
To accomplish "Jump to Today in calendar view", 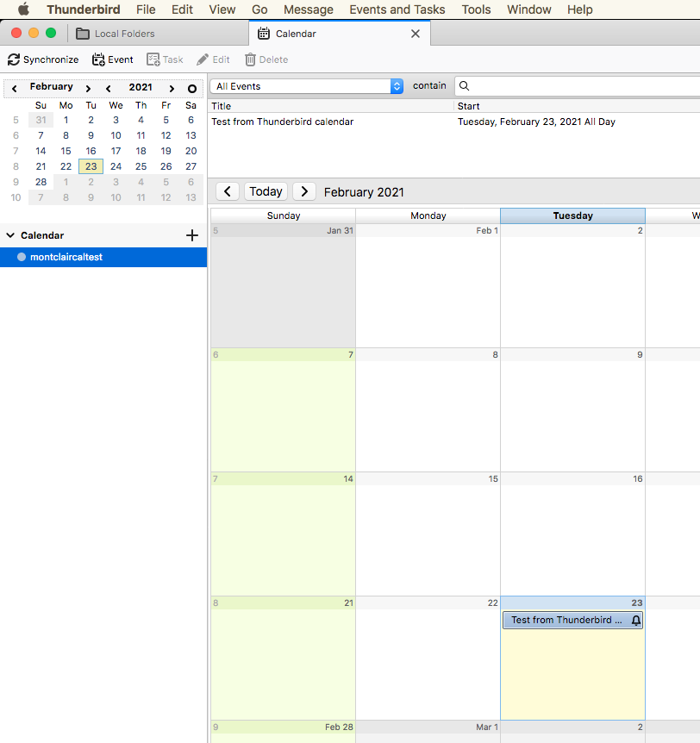I will click(266, 191).
